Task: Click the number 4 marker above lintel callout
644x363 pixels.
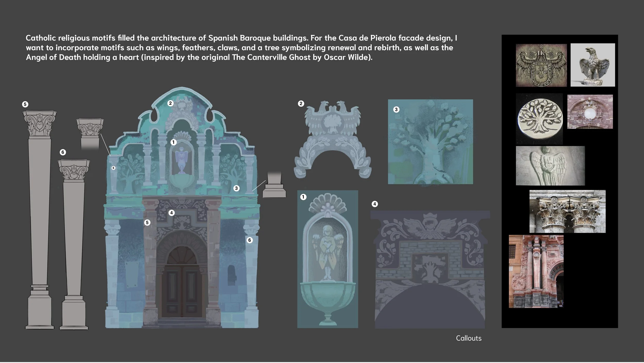Action: pyautogui.click(x=375, y=204)
